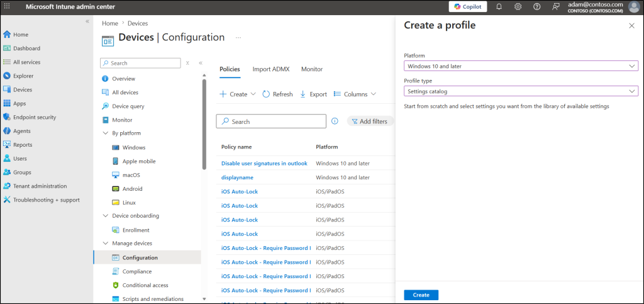Open the notifications bell icon

(x=499, y=6)
